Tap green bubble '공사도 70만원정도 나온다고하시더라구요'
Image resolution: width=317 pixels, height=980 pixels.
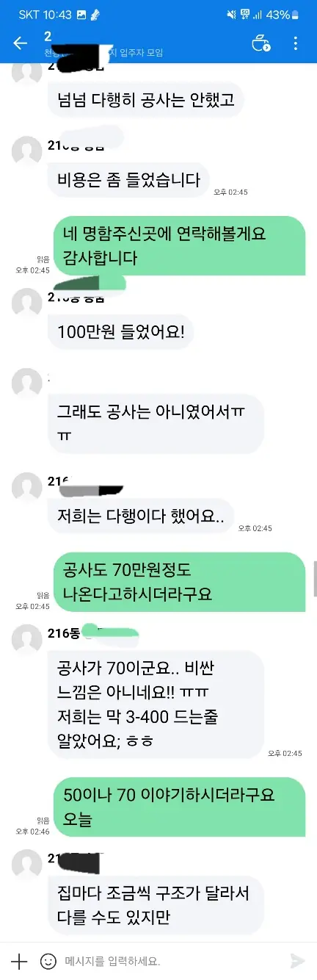point(178,582)
